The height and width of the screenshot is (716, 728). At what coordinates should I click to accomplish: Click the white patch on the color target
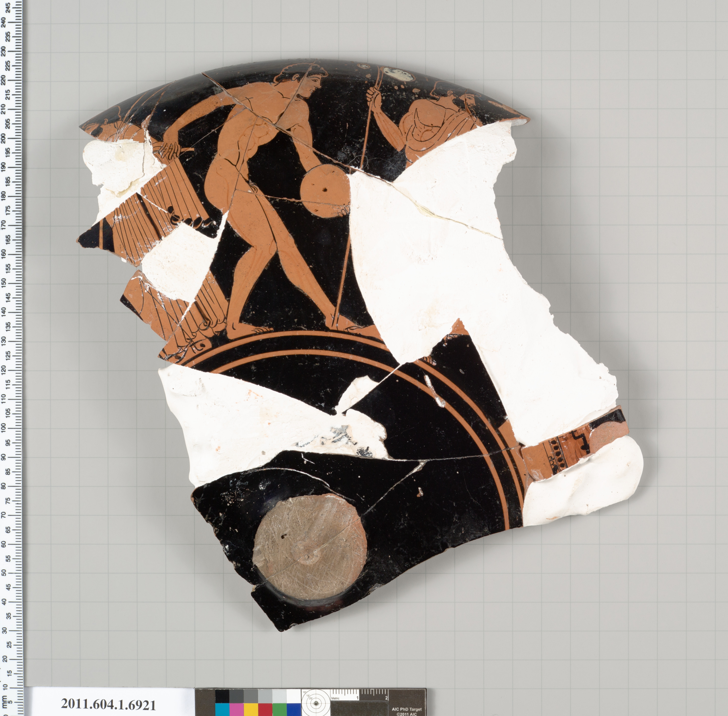(294, 696)
